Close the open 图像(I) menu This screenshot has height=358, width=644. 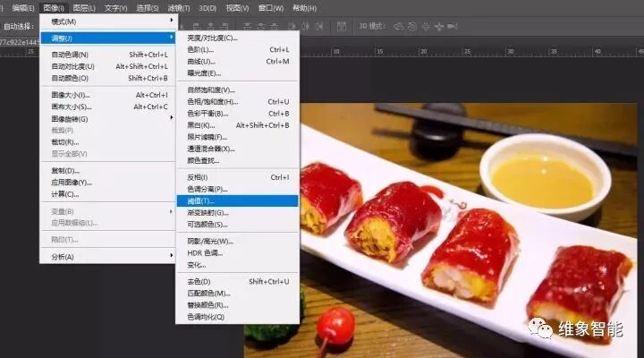(x=54, y=8)
